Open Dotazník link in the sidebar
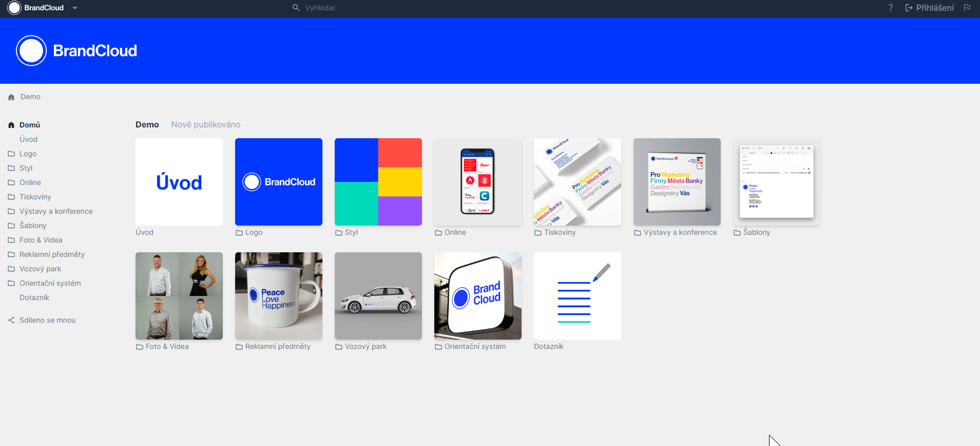This screenshot has height=446, width=980. pyautogui.click(x=34, y=298)
